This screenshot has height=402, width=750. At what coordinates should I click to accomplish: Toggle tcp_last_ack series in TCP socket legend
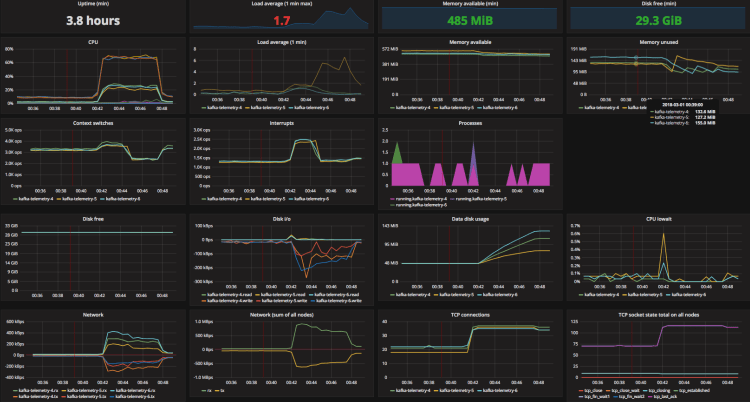664,397
